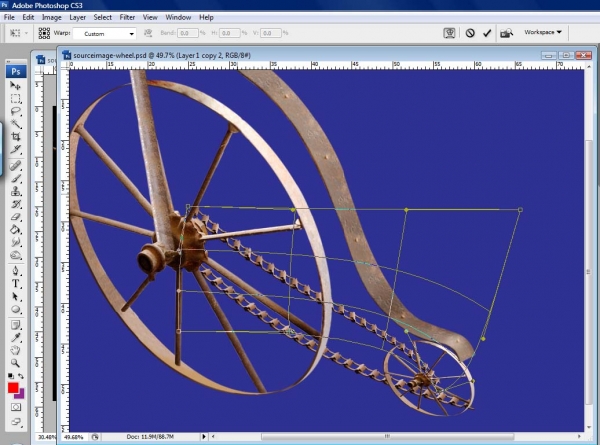
Task: Select the Eraser tool
Action: pos(15,217)
